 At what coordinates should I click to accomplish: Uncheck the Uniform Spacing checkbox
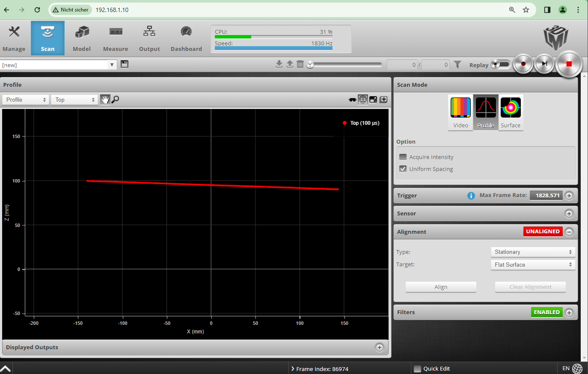(x=403, y=169)
